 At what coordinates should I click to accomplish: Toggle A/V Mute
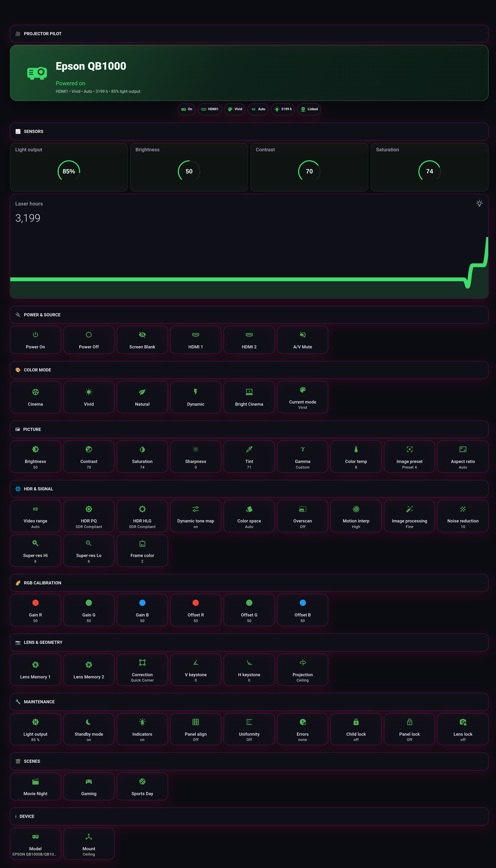click(303, 340)
